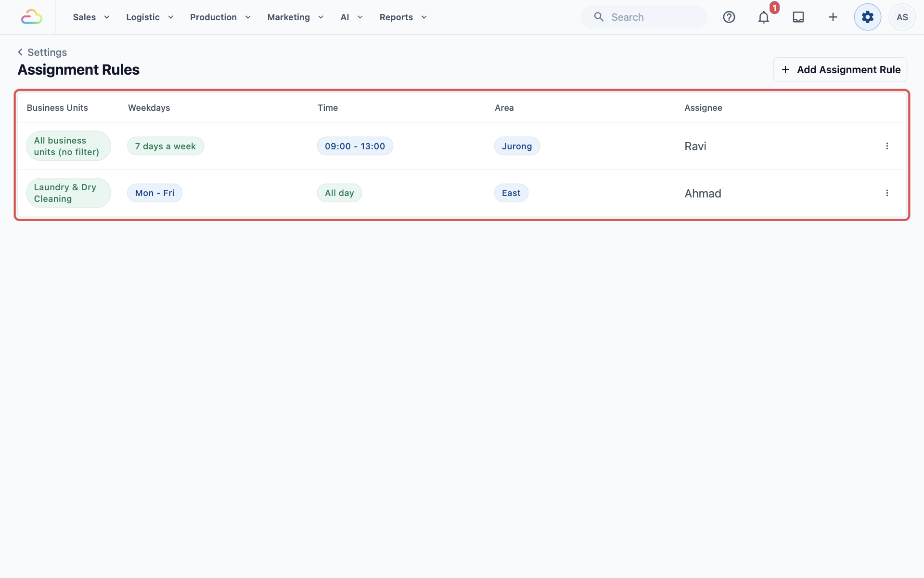The height and width of the screenshot is (578, 924).
Task: Click the Assignment Rules page title
Action: click(78, 70)
